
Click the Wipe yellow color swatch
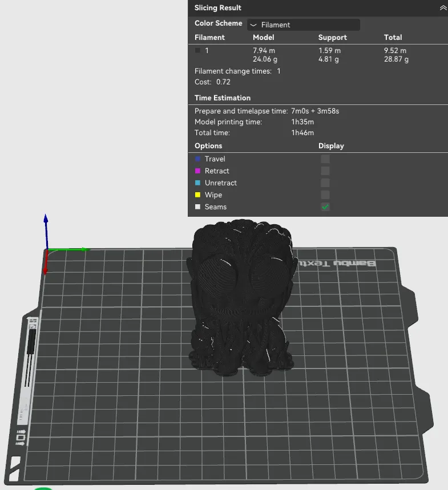(x=197, y=195)
